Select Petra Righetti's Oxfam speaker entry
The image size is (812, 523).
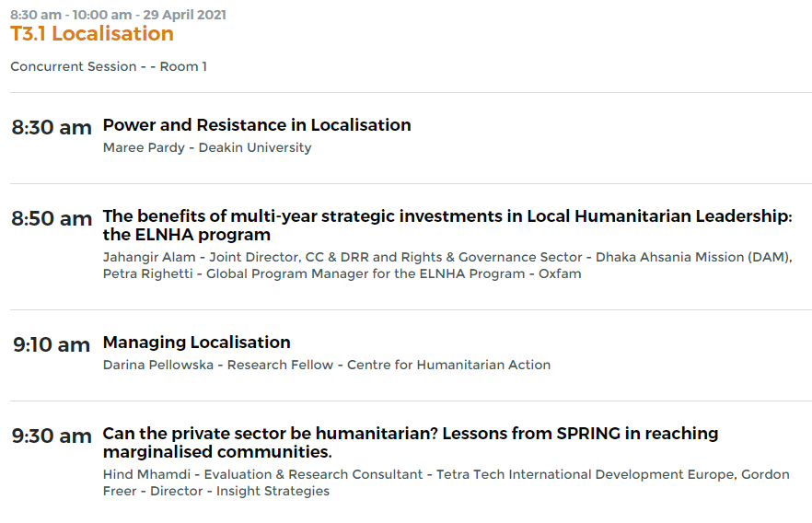point(342,273)
